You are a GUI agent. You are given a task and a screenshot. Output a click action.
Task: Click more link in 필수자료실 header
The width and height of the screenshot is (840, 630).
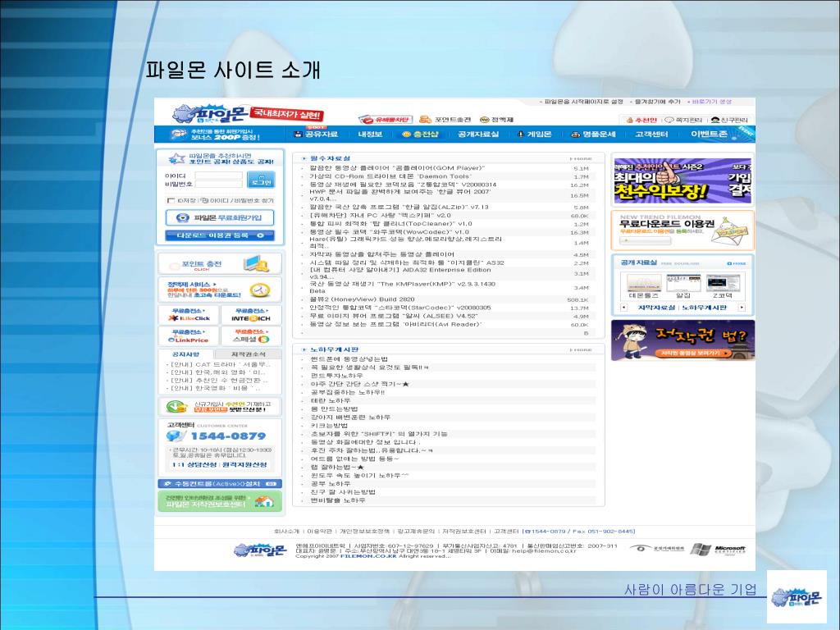pos(581,158)
